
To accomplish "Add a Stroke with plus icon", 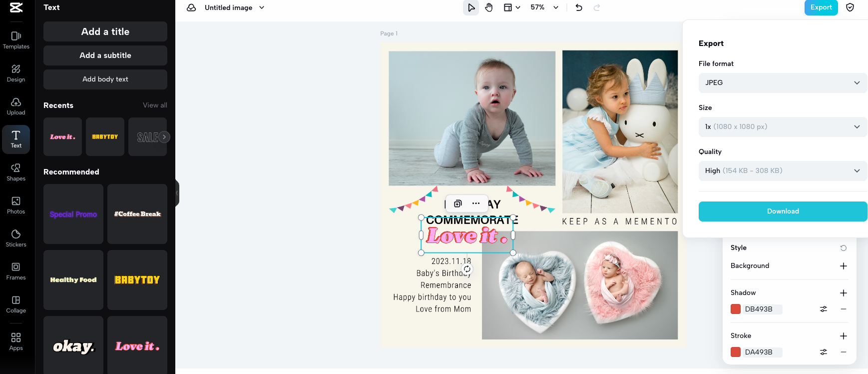I will pos(844,336).
